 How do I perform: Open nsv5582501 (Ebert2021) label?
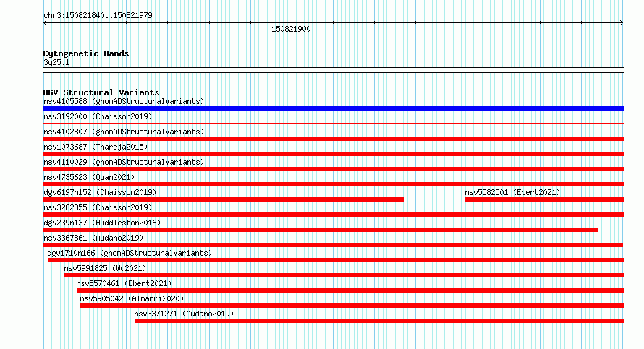pos(512,192)
